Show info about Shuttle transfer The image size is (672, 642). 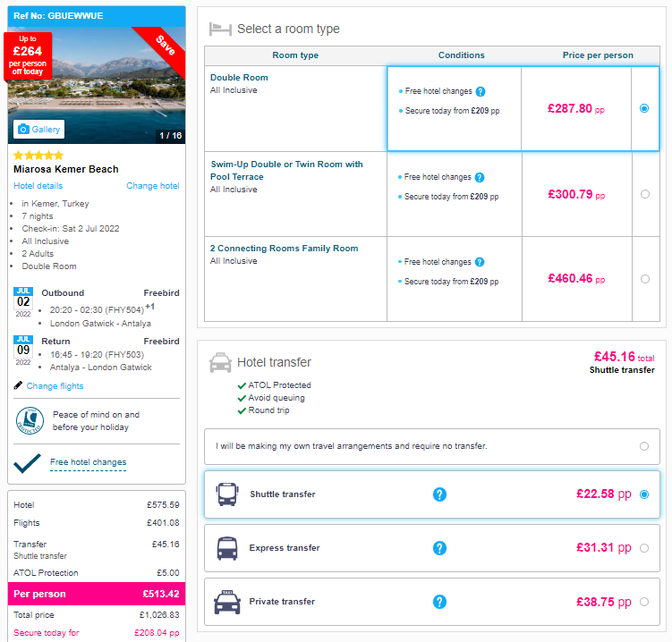pyautogui.click(x=439, y=494)
